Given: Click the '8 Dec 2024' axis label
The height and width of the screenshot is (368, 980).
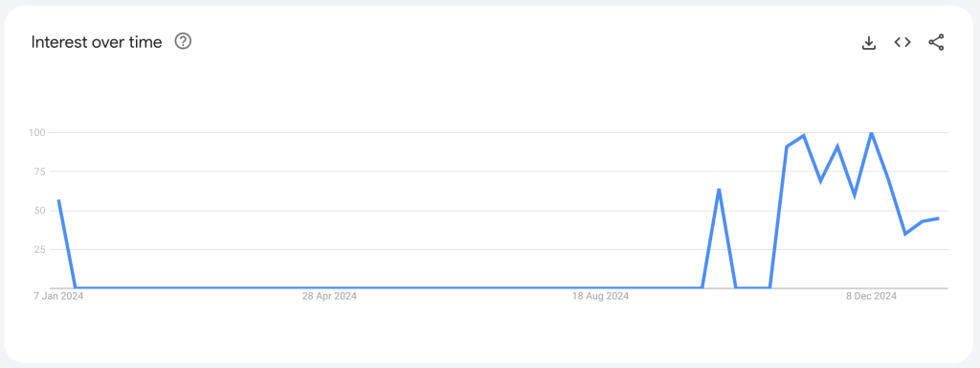Looking at the screenshot, I should point(871,296).
